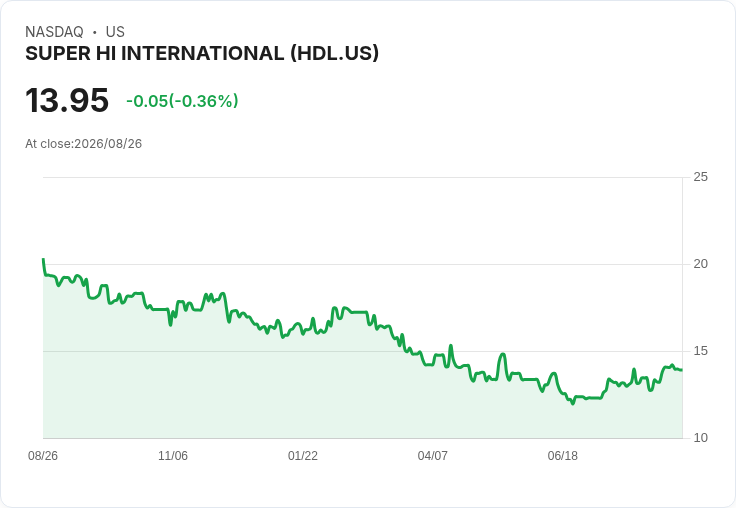Click the US market label
Screen dimensions: 736x508
pos(115,32)
